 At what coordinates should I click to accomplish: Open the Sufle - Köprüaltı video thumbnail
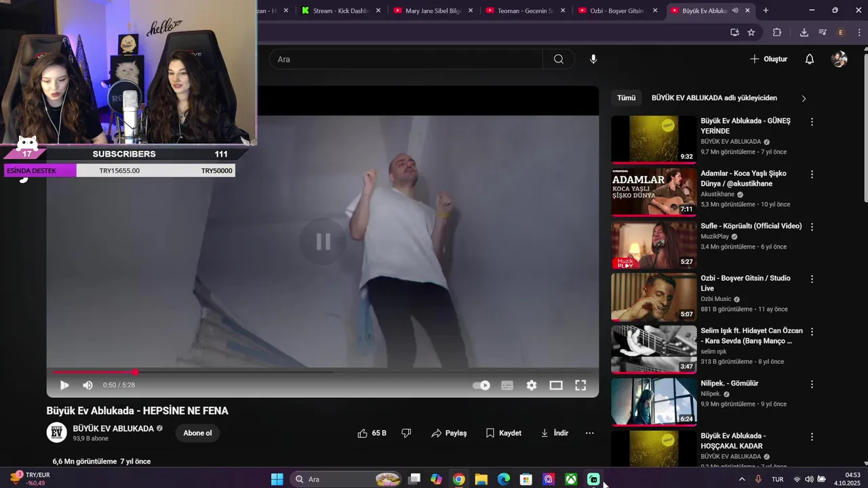coord(654,244)
